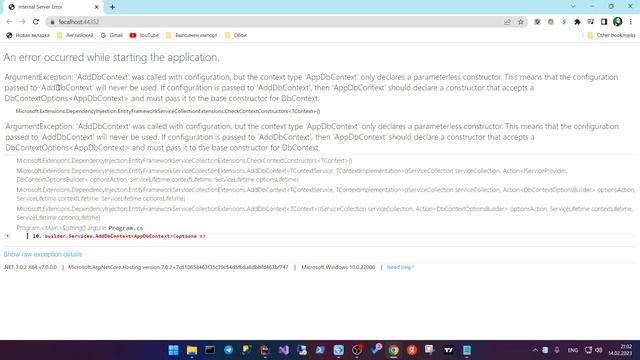640x360 pixels.
Task: Open the Extensions puzzle icon
Action: point(577,22)
